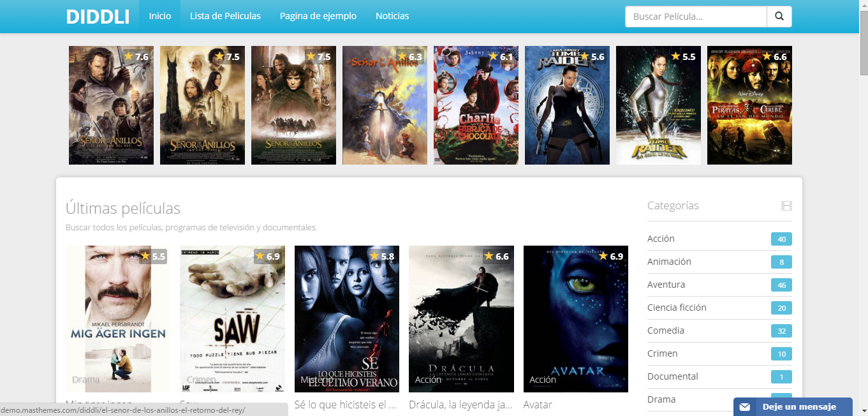
Task: Click the search magnifier icon button
Action: click(779, 17)
